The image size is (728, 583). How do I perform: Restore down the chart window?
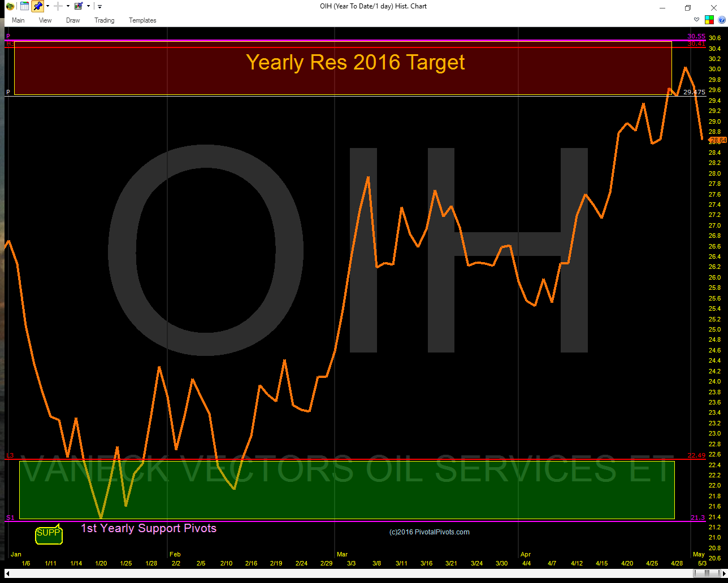click(x=688, y=7)
